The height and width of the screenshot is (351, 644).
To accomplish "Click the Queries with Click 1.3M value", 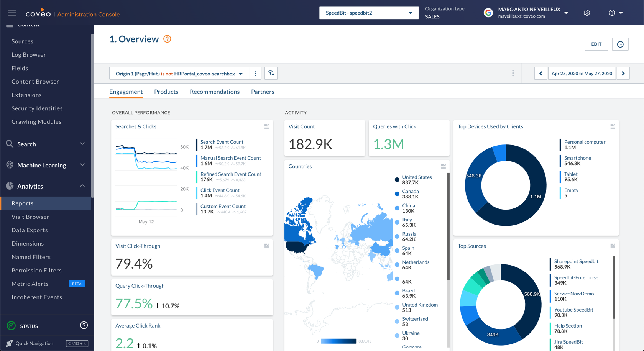I will pyautogui.click(x=388, y=144).
